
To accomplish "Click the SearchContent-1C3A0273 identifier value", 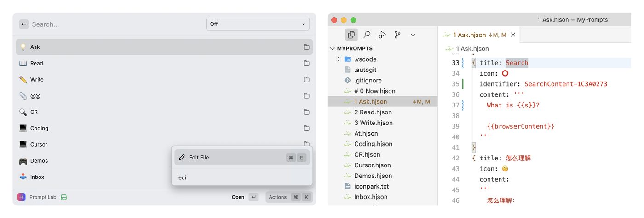I will pos(566,84).
